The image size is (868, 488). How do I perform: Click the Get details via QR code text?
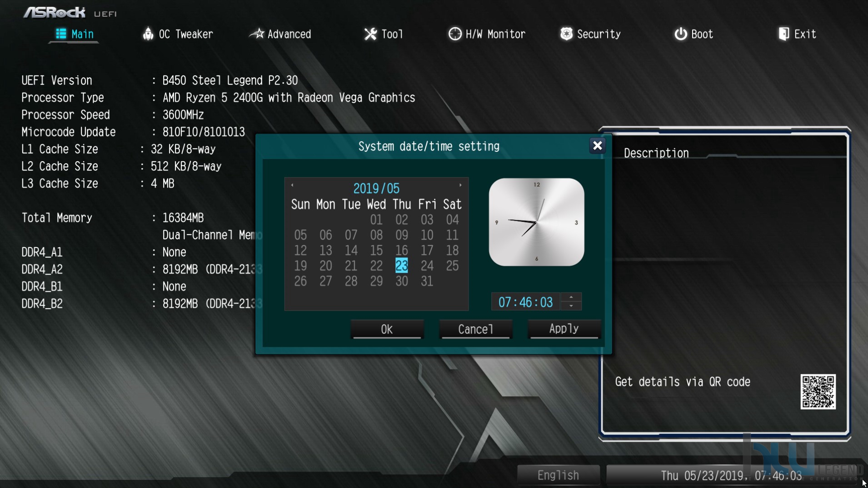pyautogui.click(x=683, y=382)
